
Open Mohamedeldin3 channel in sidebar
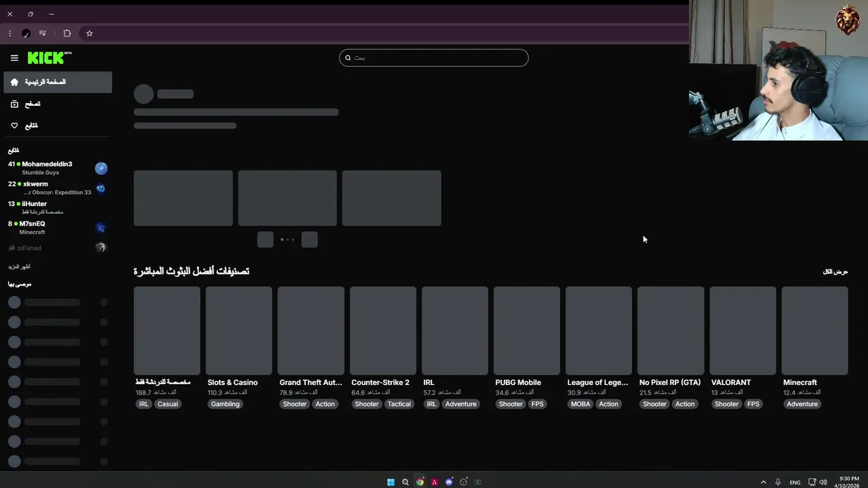pos(58,168)
